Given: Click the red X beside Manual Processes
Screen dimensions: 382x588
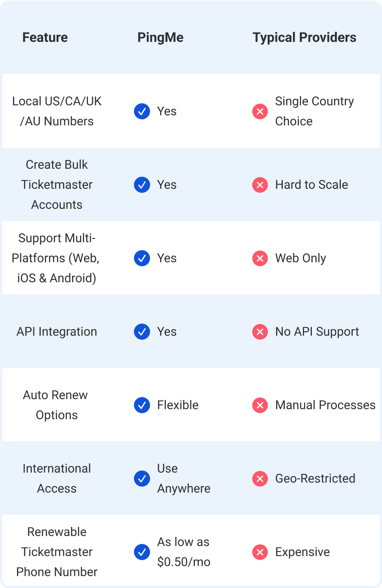Looking at the screenshot, I should (260, 405).
